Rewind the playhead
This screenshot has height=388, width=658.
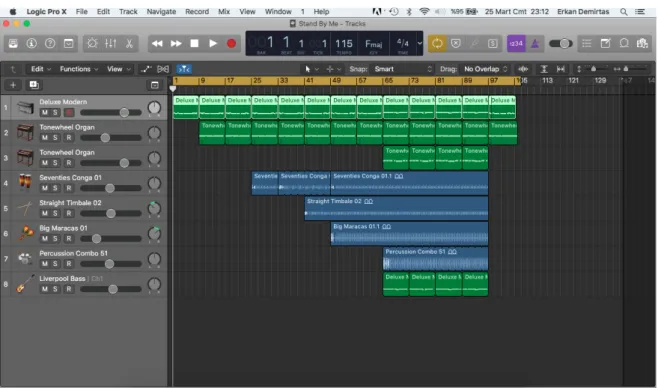[157, 43]
